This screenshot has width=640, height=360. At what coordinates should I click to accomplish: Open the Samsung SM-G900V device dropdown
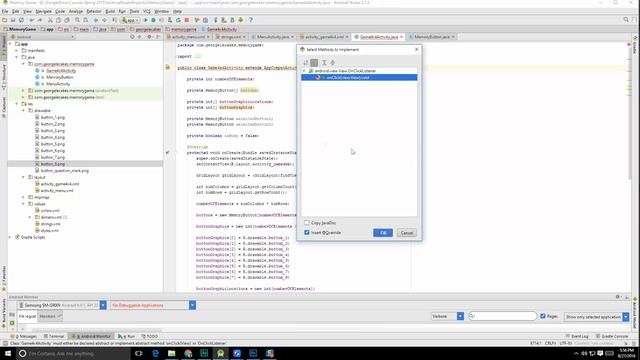point(103,305)
